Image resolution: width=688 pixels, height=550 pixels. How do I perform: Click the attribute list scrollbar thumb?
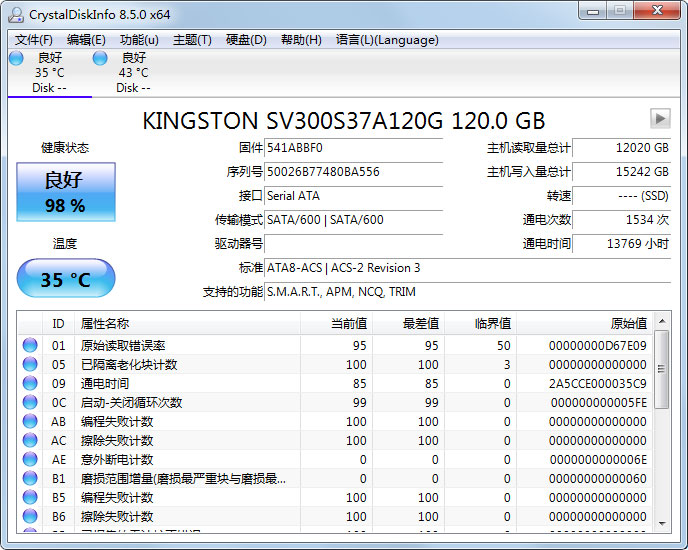662,369
